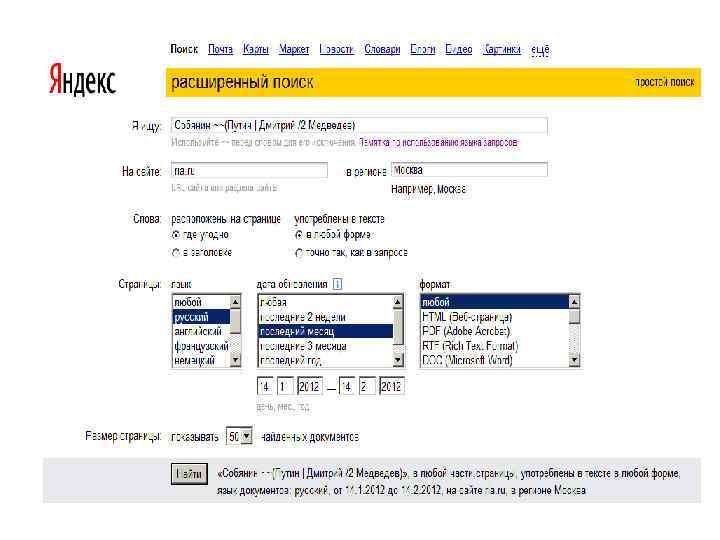Select русский in the language list
The image size is (720, 540).
(201, 317)
